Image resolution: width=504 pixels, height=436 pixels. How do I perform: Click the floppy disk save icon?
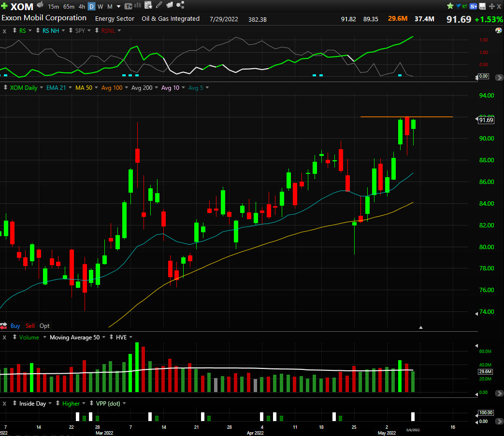coord(482,6)
